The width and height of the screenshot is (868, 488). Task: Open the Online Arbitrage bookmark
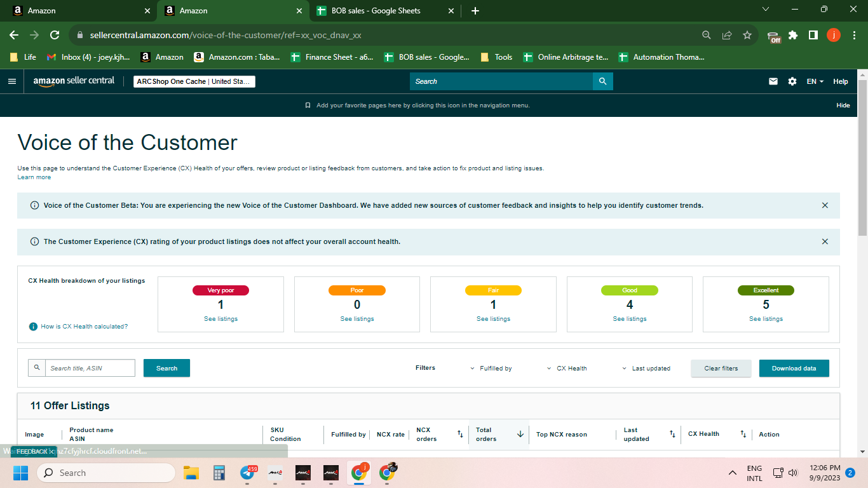566,57
